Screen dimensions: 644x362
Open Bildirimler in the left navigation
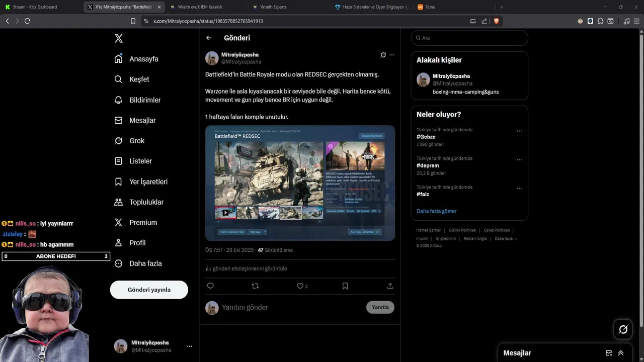[137, 100]
